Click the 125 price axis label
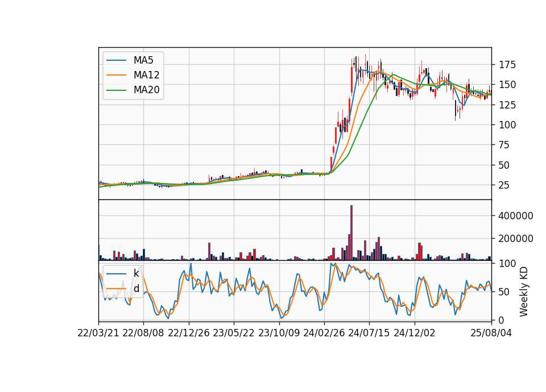Image resolution: width=546 pixels, height=392 pixels. pos(507,105)
